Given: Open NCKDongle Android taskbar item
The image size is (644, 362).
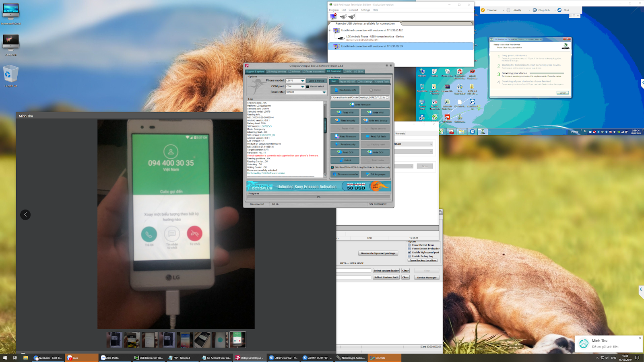Looking at the screenshot, I should [351, 358].
